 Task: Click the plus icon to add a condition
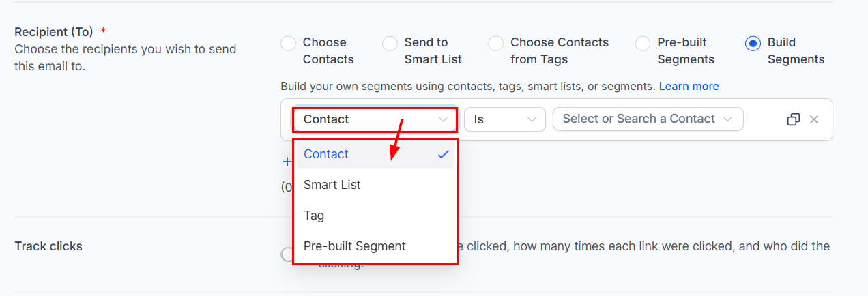coord(287,162)
